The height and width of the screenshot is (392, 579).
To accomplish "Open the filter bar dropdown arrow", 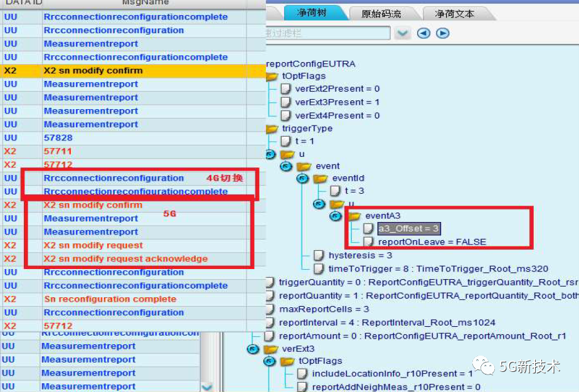I will pyautogui.click(x=402, y=33).
